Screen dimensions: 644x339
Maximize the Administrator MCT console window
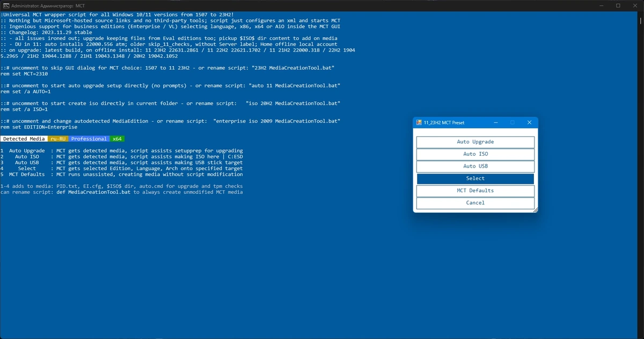point(618,5)
